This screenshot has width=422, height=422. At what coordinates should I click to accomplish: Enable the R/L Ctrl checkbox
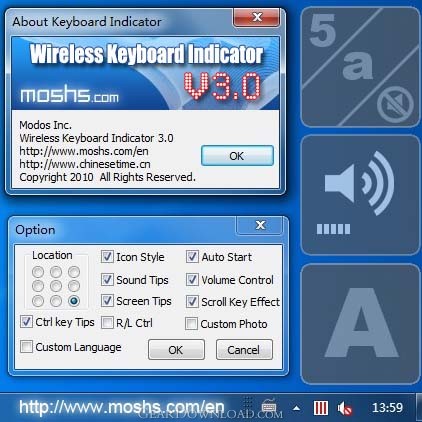[x=107, y=323]
